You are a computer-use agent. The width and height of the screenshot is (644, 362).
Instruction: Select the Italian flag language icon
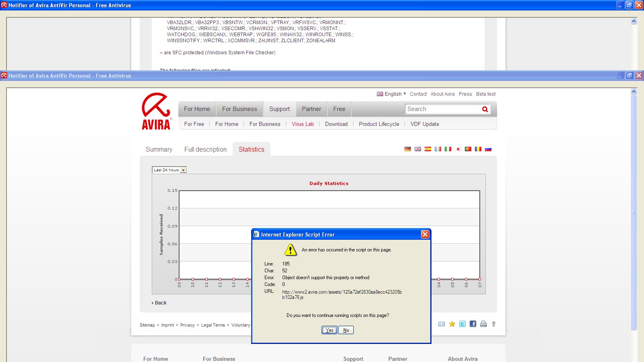tap(448, 149)
